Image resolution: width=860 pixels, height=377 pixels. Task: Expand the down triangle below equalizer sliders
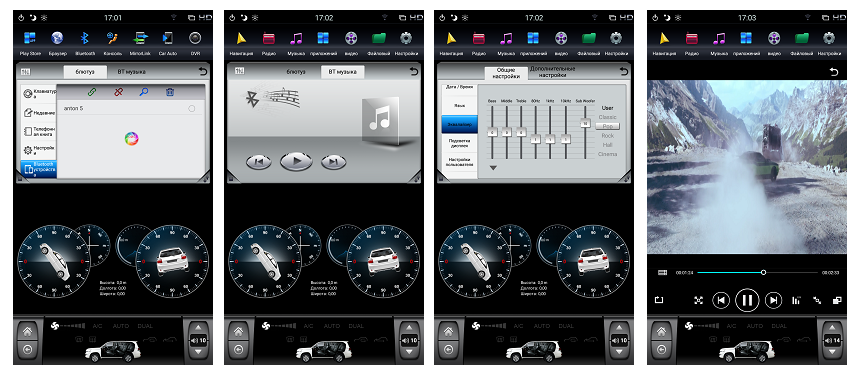pyautogui.click(x=493, y=168)
